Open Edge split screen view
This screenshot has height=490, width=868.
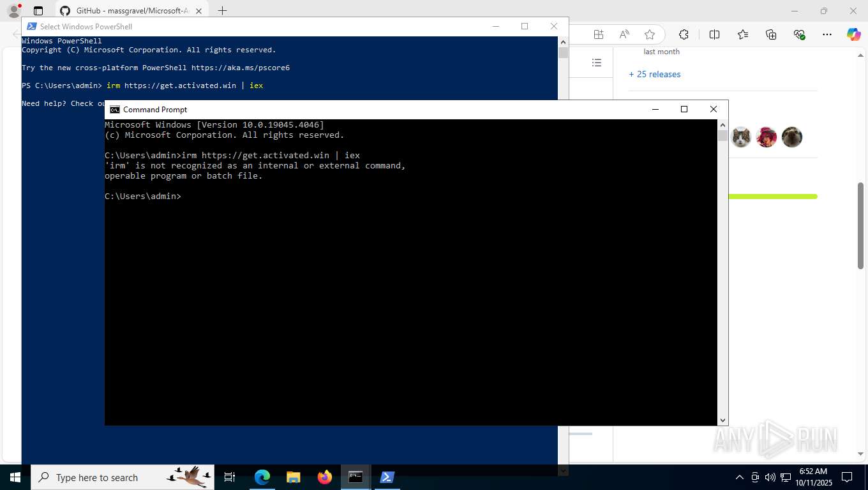(714, 34)
